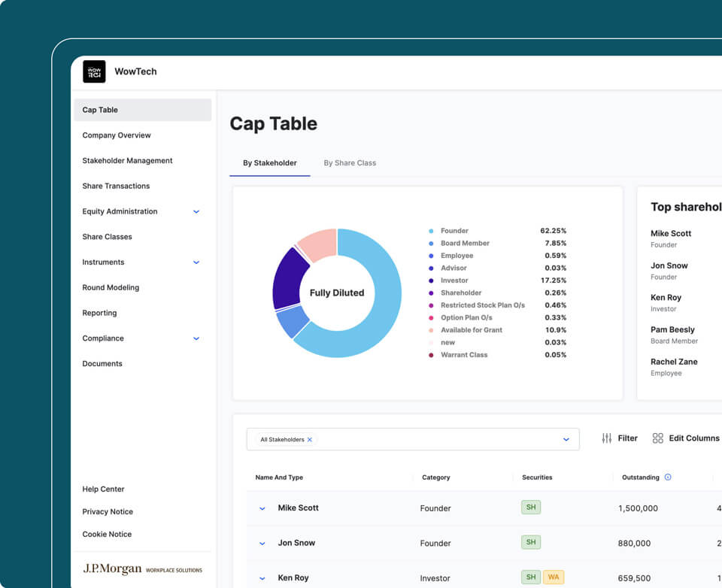Click the Edit Columns grid icon
Viewport: 722px width, 588px height.
click(658, 438)
